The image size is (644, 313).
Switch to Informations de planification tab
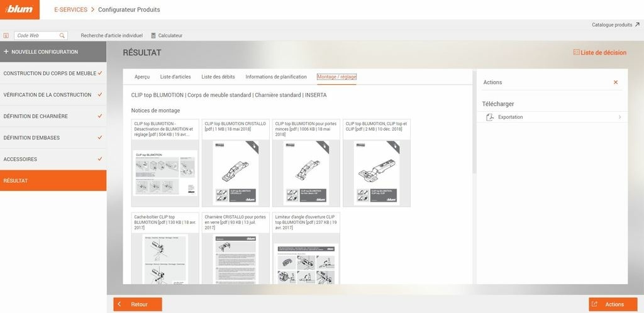276,77
